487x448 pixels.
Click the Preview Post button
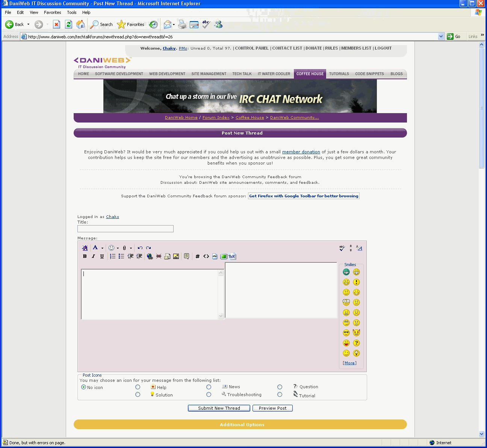click(x=272, y=408)
